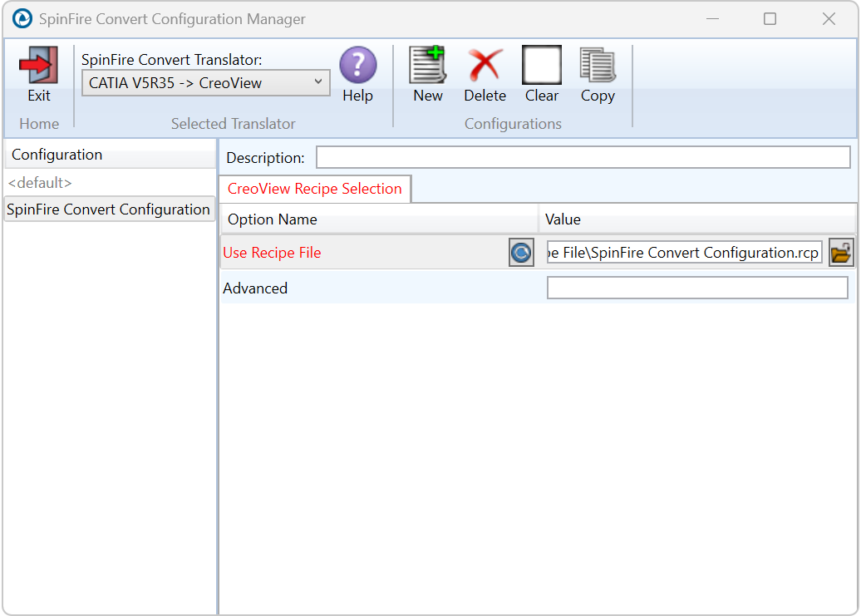Create a New configuration
The width and height of the screenshot is (861, 616).
point(428,65)
